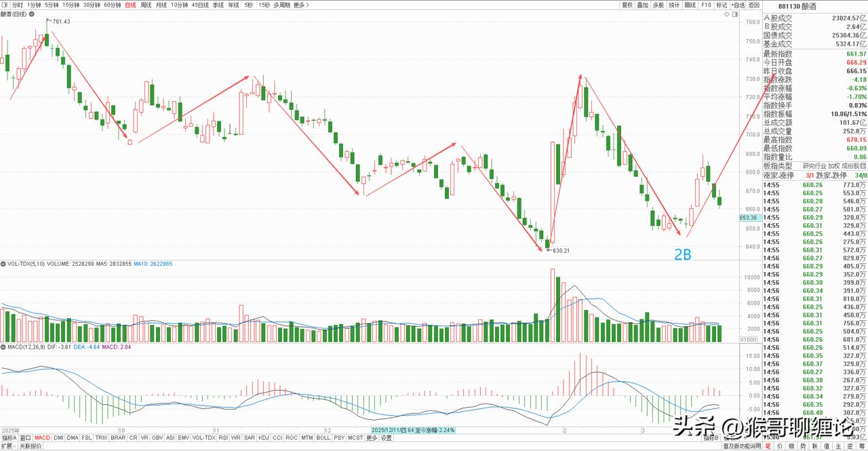Select the DMI indicator tab

click(58, 437)
